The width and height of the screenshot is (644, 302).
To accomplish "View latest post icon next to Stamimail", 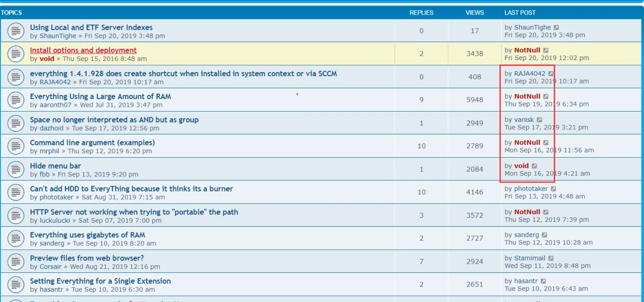I will (551, 258).
